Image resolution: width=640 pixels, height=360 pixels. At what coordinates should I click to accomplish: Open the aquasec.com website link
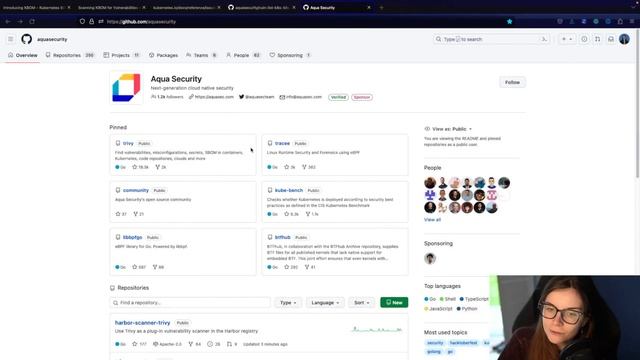214,97
